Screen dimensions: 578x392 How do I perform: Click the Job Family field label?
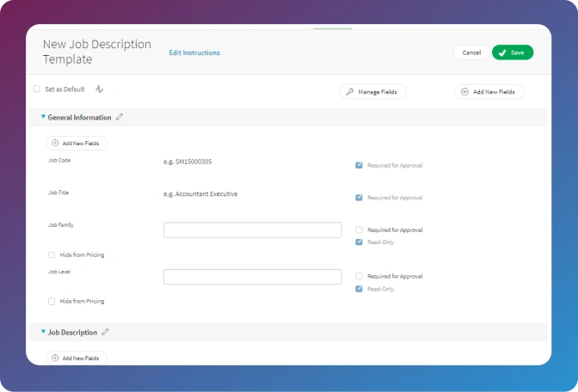[61, 224]
